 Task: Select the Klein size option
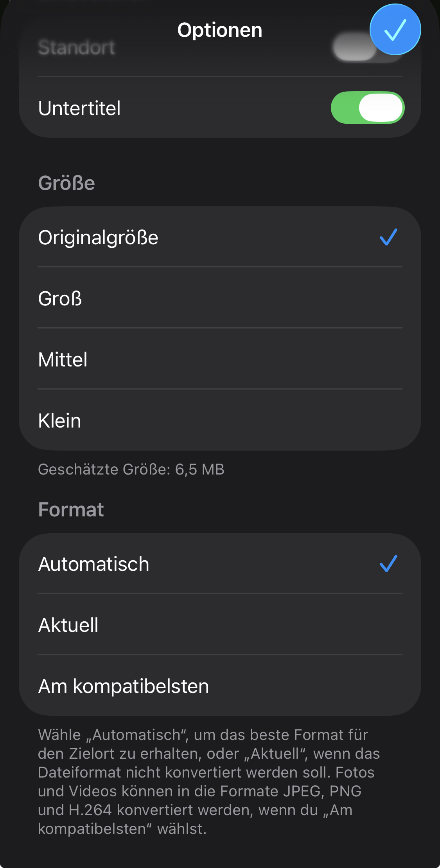coord(60,420)
